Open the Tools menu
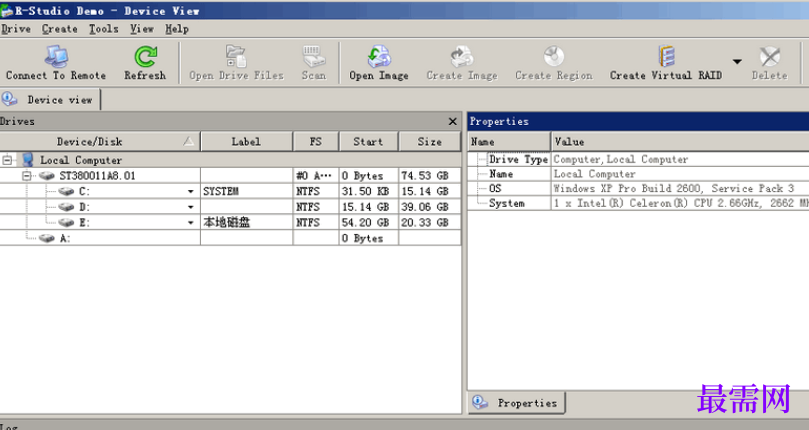Image resolution: width=809 pixels, height=430 pixels. point(104,29)
